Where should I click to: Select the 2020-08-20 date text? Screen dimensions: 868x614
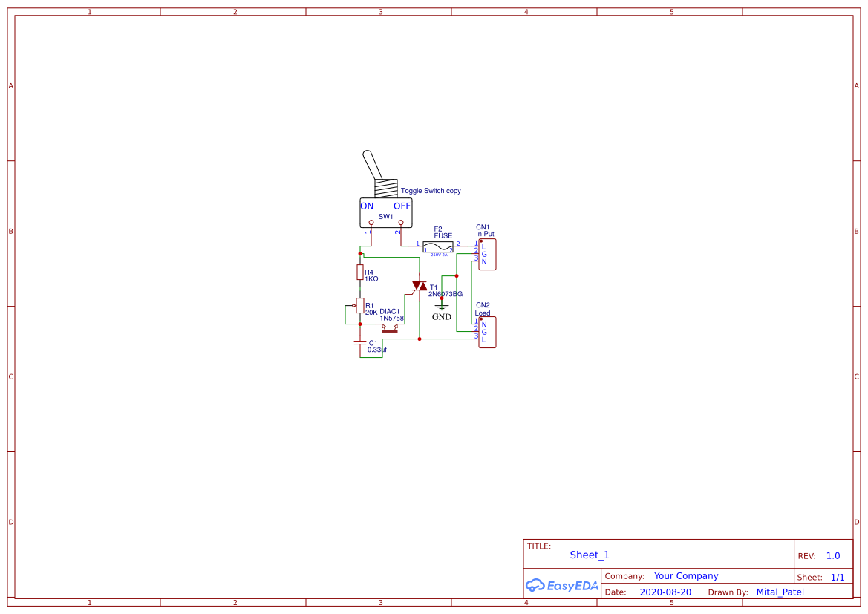[x=665, y=592]
